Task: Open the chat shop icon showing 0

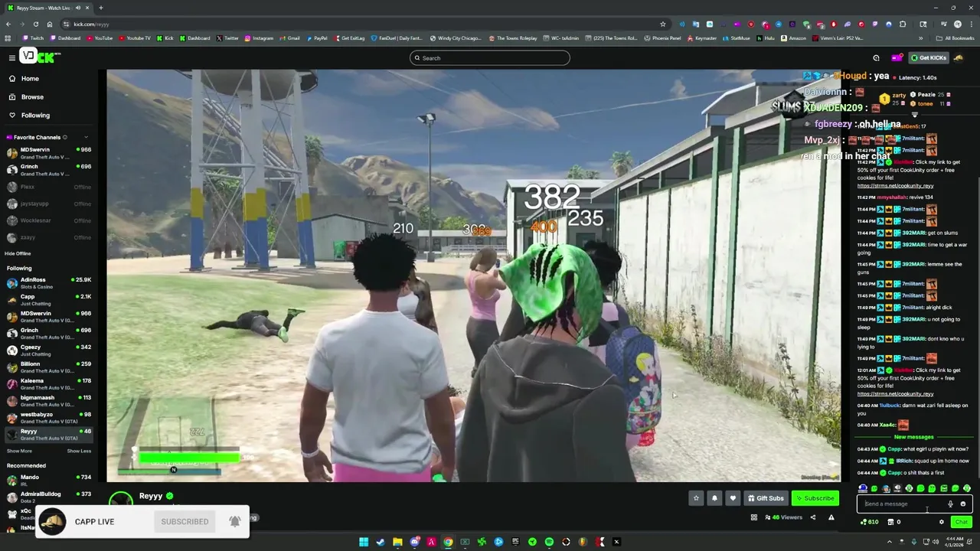Action: click(894, 522)
